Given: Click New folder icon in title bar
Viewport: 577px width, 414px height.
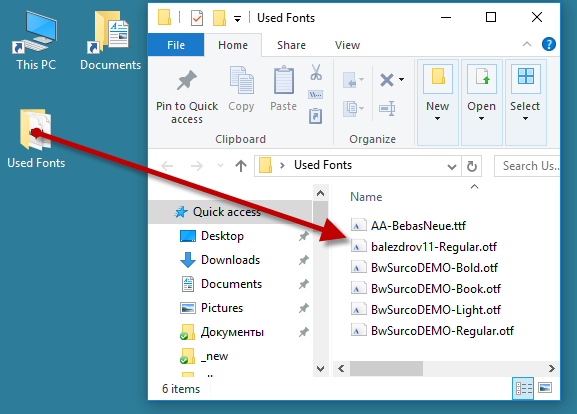Looking at the screenshot, I should [219, 18].
